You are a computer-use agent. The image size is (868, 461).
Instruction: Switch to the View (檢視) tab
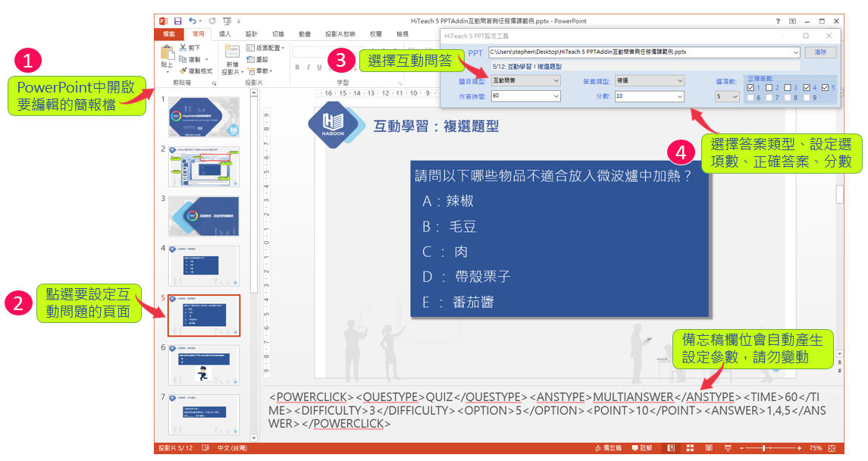[x=403, y=34]
